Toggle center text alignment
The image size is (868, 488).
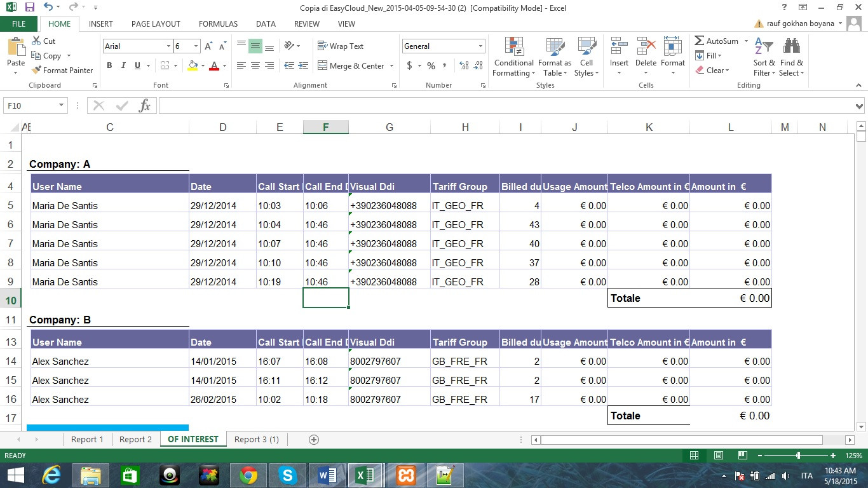click(255, 65)
